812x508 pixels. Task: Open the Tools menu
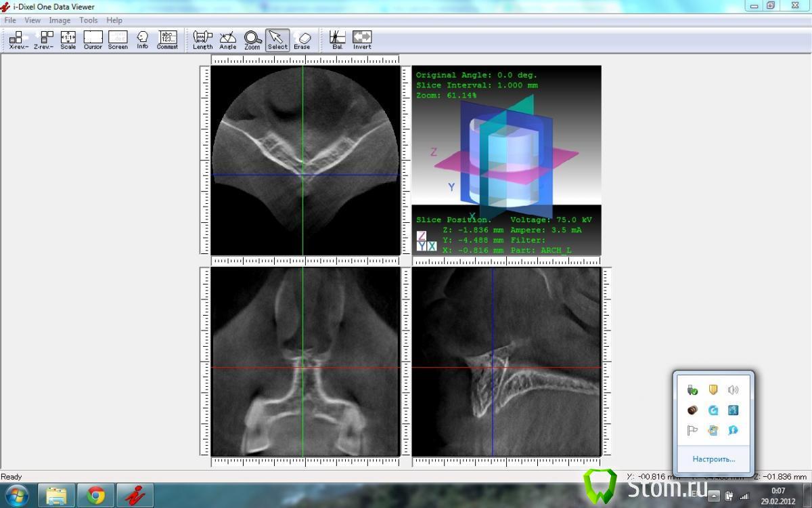[x=89, y=20]
